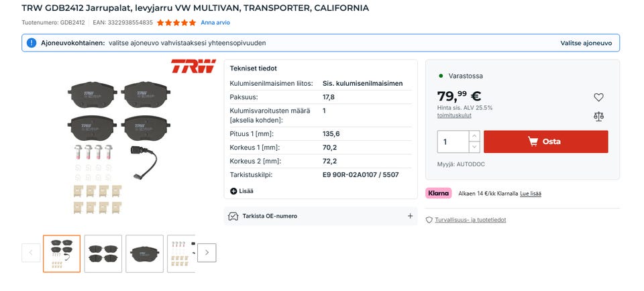Screen dimensions: 644x291
Task: Click the compare scales icon
Action: 598,117
